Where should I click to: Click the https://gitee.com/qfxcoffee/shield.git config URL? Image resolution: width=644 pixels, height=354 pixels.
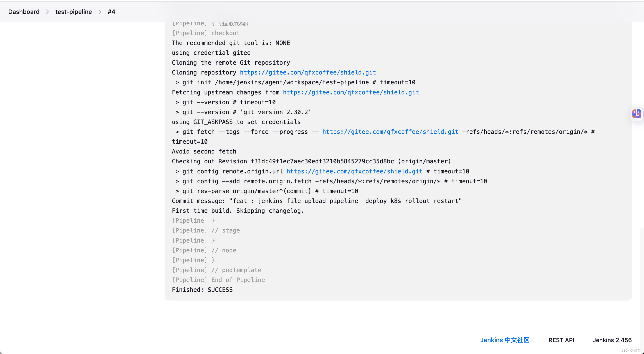354,171
